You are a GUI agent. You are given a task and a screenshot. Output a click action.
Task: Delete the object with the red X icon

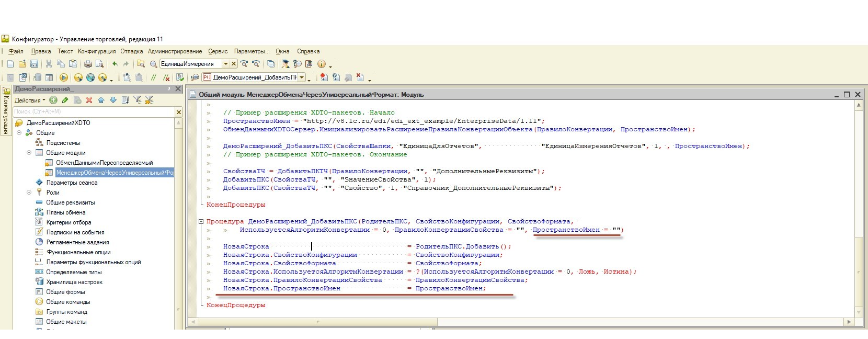coord(89,100)
